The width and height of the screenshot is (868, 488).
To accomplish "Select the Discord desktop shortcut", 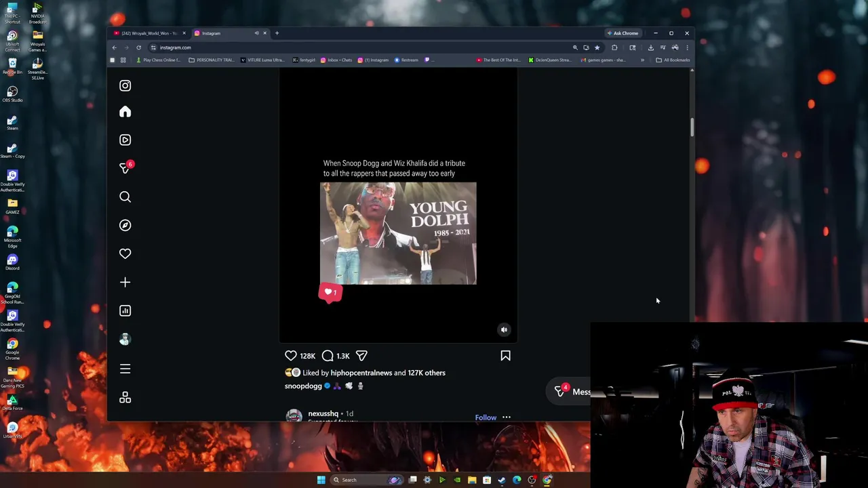I will 12,261.
